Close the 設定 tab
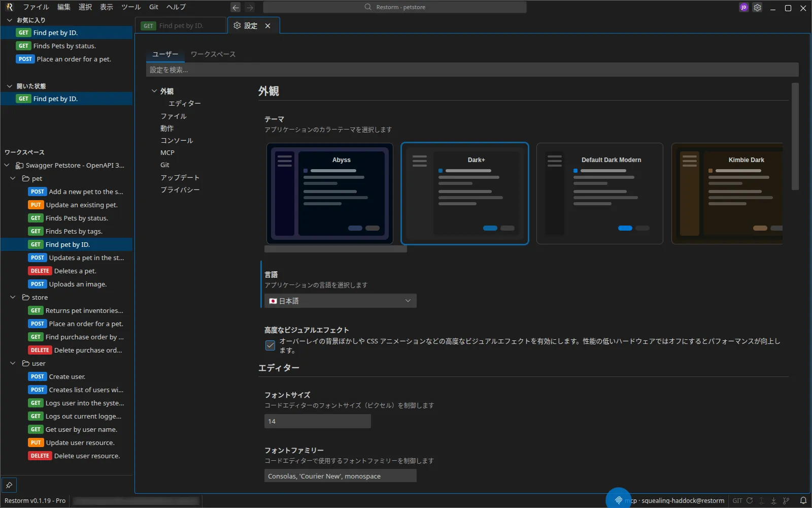The image size is (812, 508). pos(267,25)
